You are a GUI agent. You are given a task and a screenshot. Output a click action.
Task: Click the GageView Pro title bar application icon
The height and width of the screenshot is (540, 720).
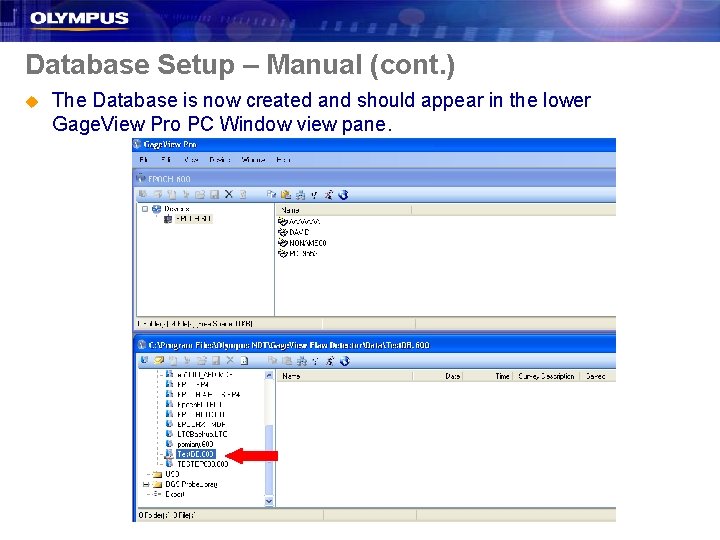click(x=137, y=144)
